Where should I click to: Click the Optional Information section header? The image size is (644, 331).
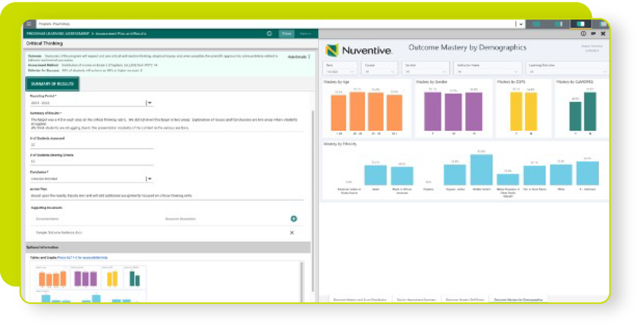coord(167,247)
